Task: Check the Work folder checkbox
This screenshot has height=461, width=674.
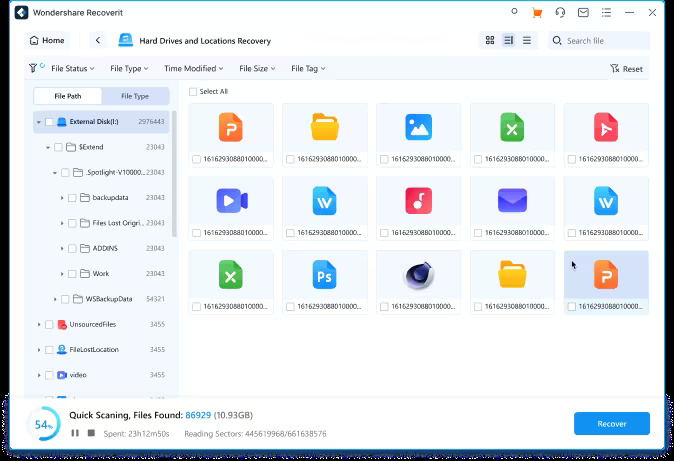Action: pos(72,274)
